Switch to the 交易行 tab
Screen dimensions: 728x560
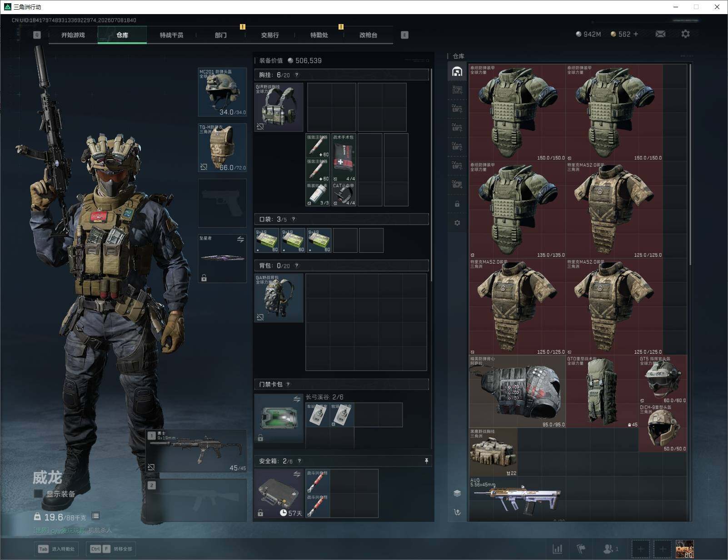270,35
